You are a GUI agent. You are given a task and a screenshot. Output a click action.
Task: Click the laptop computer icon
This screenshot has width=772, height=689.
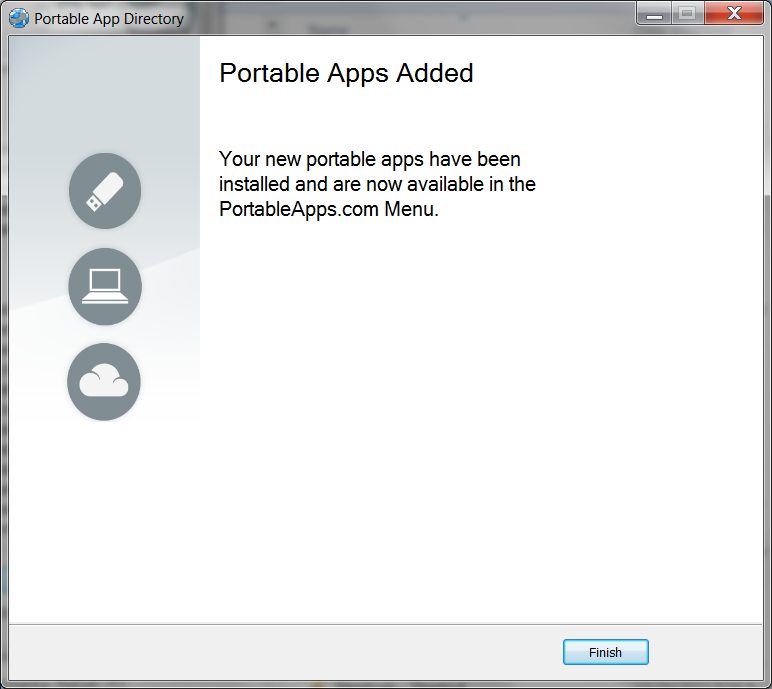coord(105,286)
